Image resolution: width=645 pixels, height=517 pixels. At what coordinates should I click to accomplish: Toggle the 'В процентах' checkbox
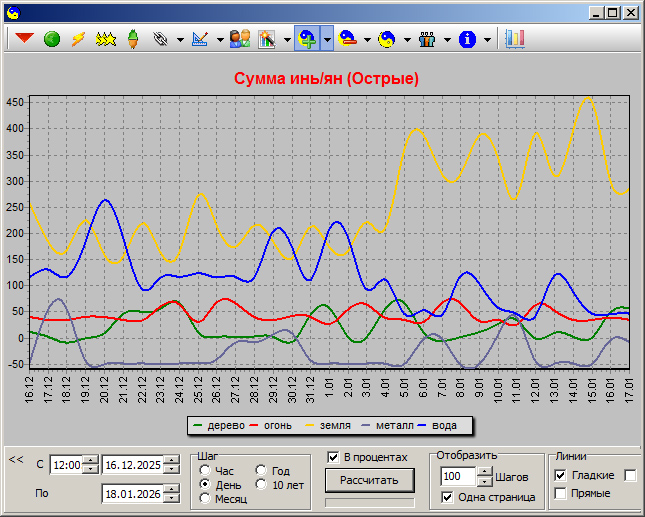[334, 457]
